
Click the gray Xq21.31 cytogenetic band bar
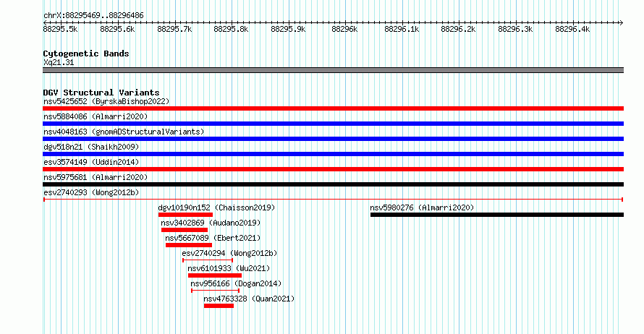(333, 70)
